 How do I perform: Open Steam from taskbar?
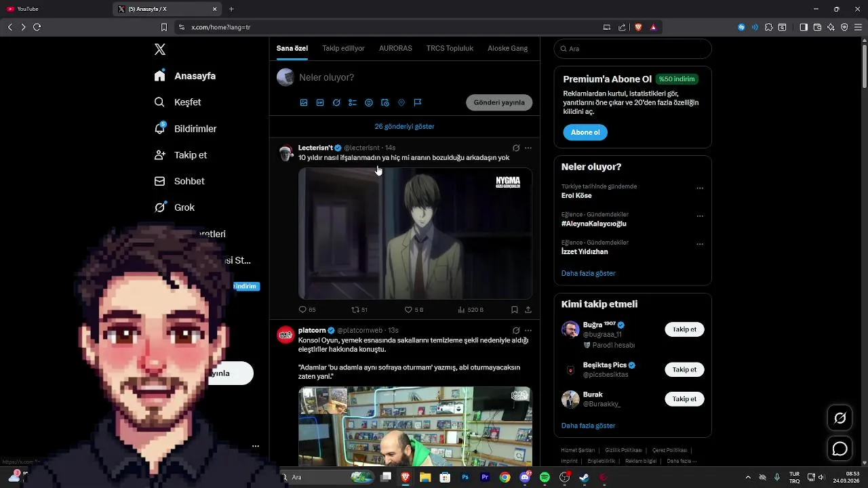tap(584, 477)
